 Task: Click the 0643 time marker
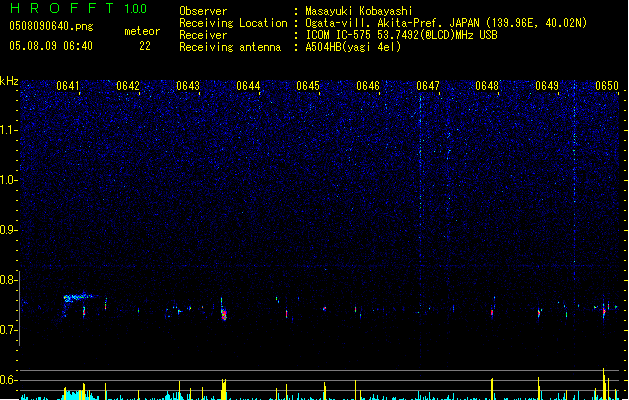click(x=188, y=86)
